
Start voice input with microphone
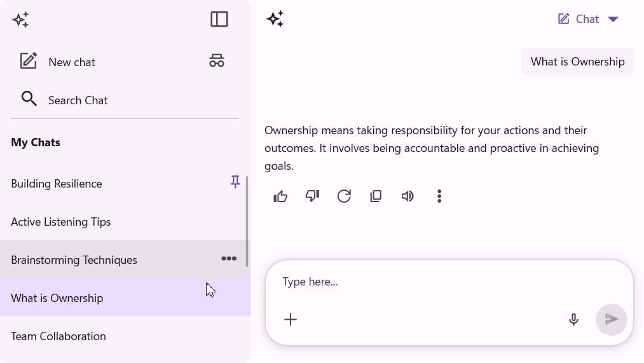574,320
